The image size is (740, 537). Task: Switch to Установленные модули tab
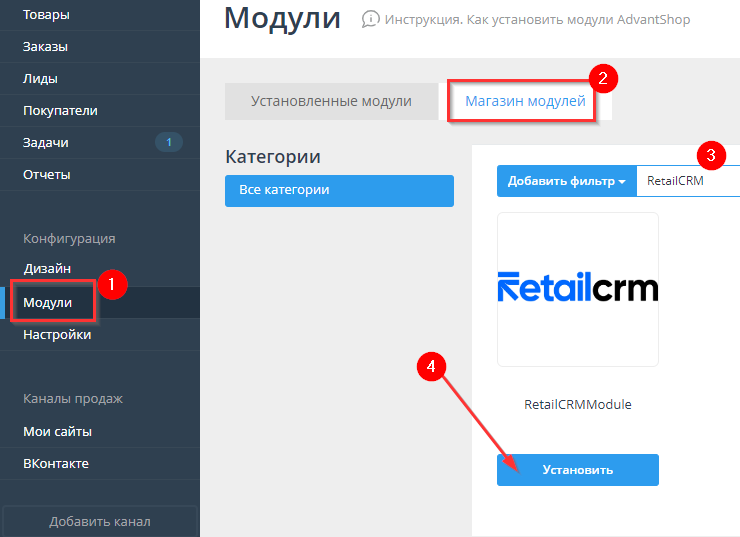[331, 101]
